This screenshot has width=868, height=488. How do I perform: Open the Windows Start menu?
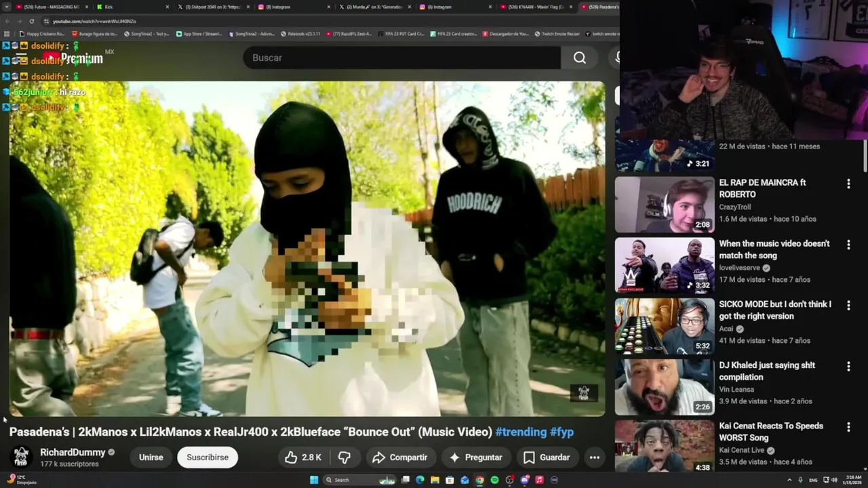(x=314, y=480)
